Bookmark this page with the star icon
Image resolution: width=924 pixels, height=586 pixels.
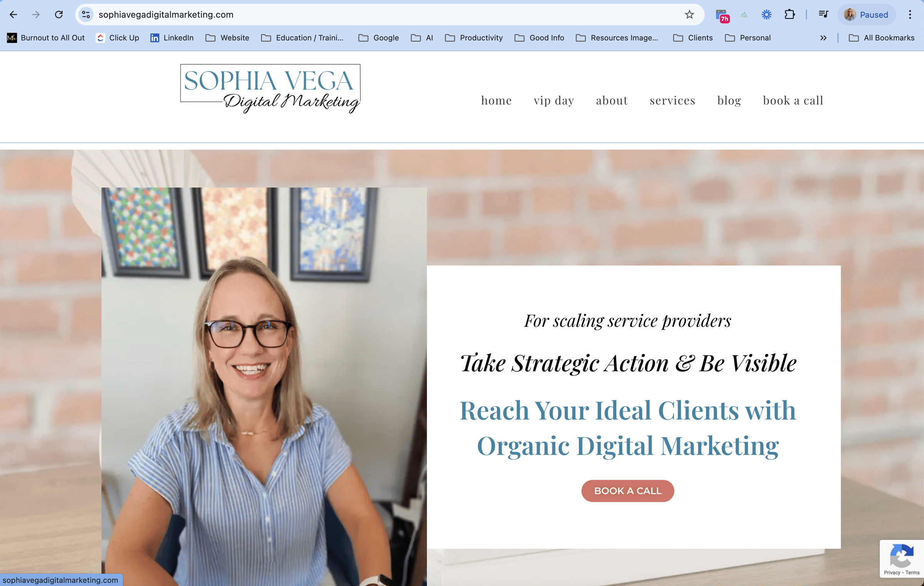pos(689,15)
